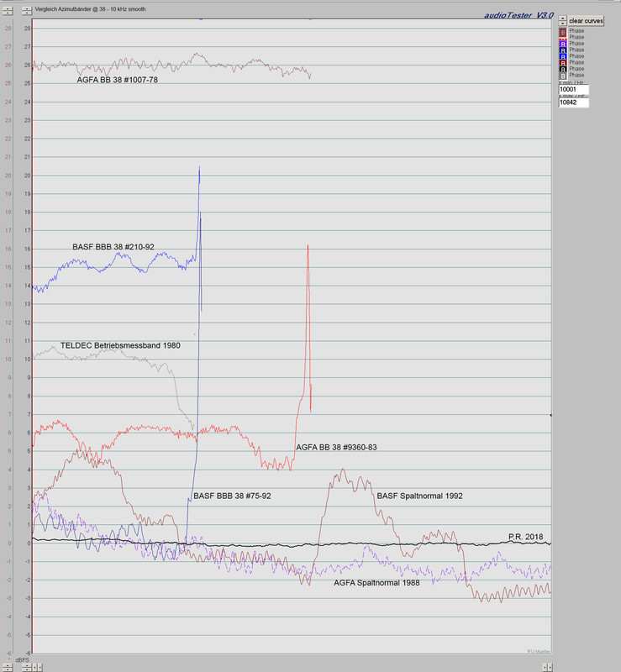The image size is (621, 672).
Task: Click the X max Hz field showing 10842
Action: pyautogui.click(x=574, y=102)
